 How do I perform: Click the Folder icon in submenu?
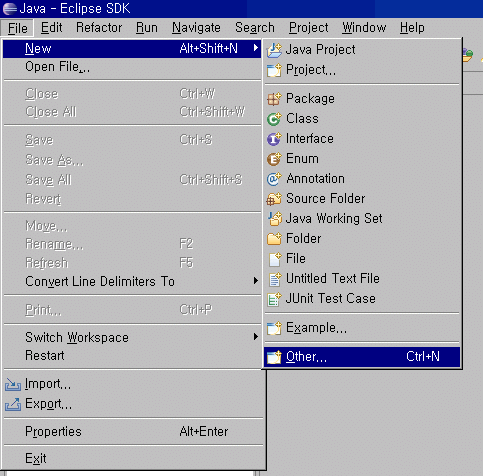(274, 239)
